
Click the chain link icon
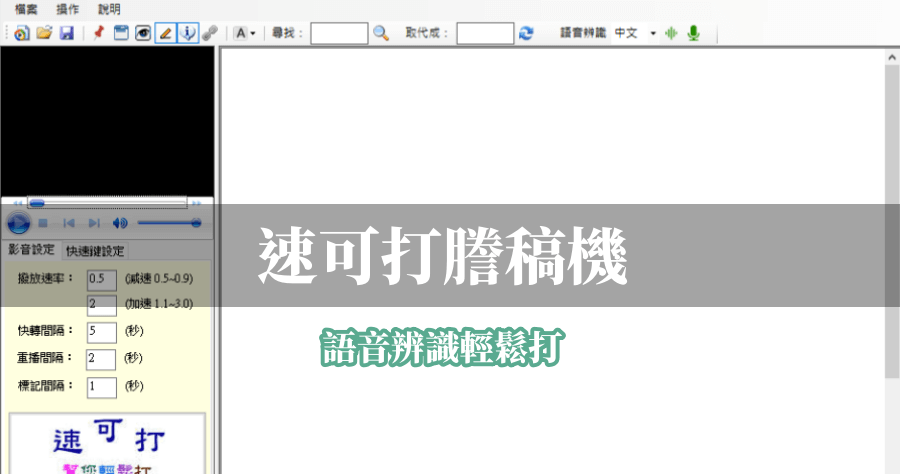click(x=210, y=33)
